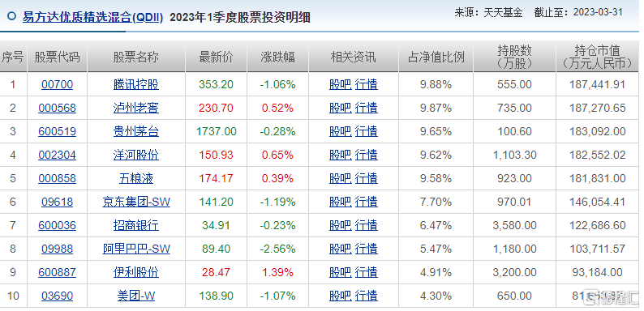This screenshot has width=644, height=311.
Task: Open 股吧 for 阿里巴巴-SW row
Action: [341, 249]
